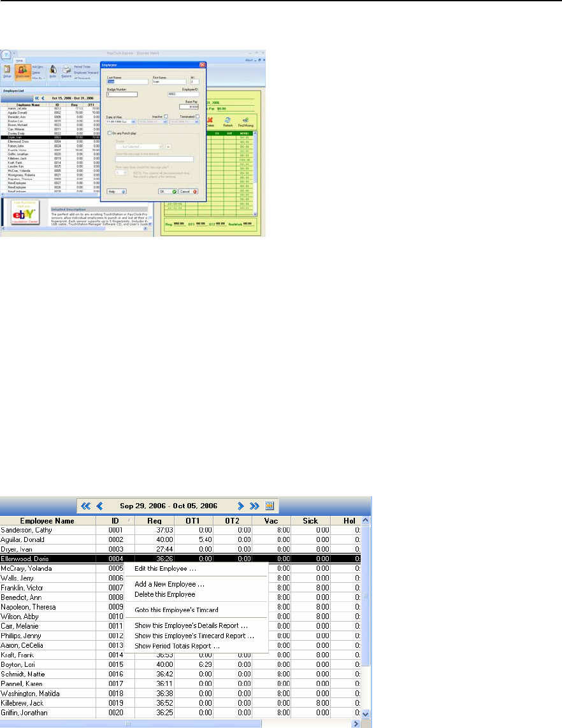Choose Delete this Employee menu entry
The width and height of the screenshot is (562, 728).
click(x=165, y=595)
